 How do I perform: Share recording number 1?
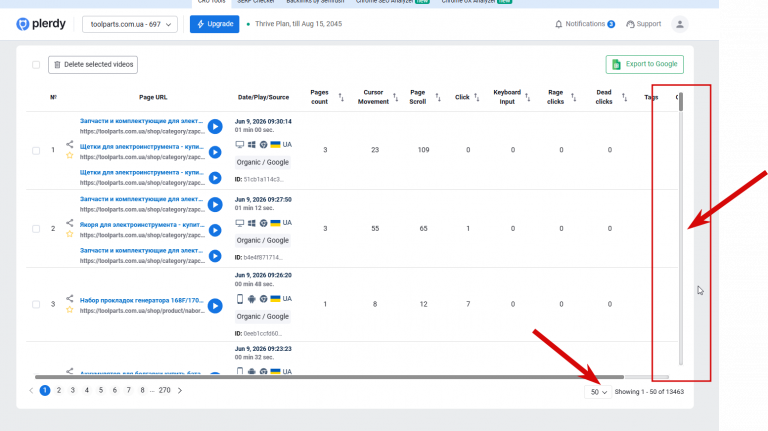coord(70,144)
